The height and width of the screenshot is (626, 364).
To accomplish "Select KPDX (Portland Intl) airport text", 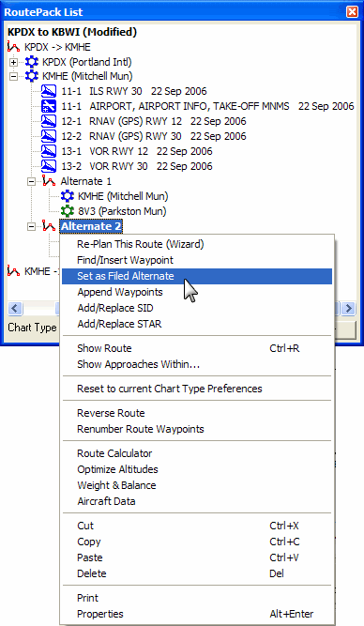I will [86, 62].
